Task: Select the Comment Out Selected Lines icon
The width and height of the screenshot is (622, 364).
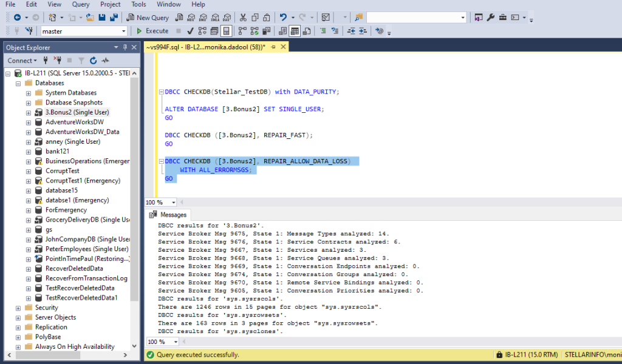Action: (323, 30)
